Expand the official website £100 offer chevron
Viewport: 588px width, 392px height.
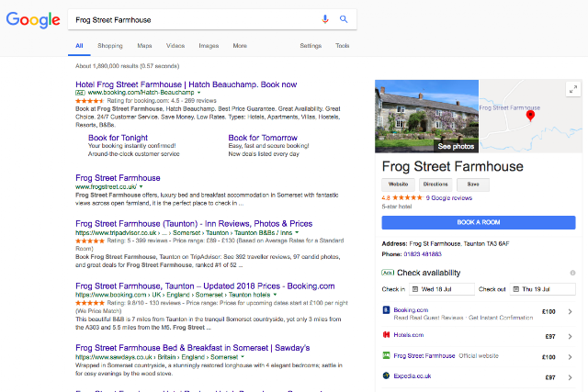570,357
